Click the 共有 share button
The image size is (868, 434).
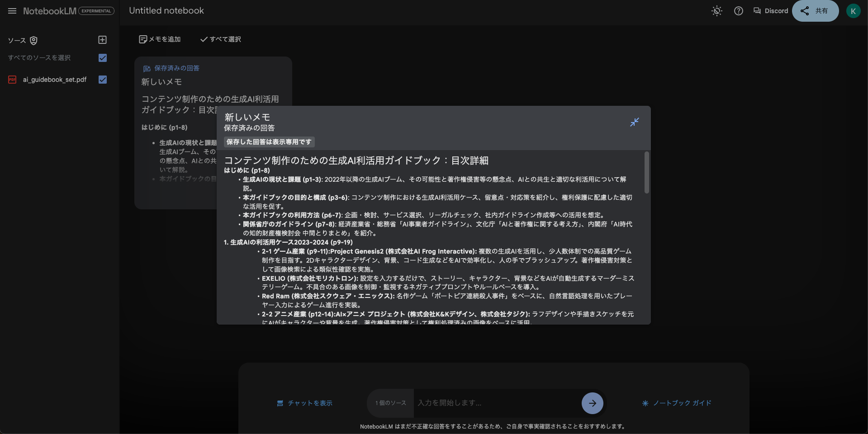coord(815,11)
